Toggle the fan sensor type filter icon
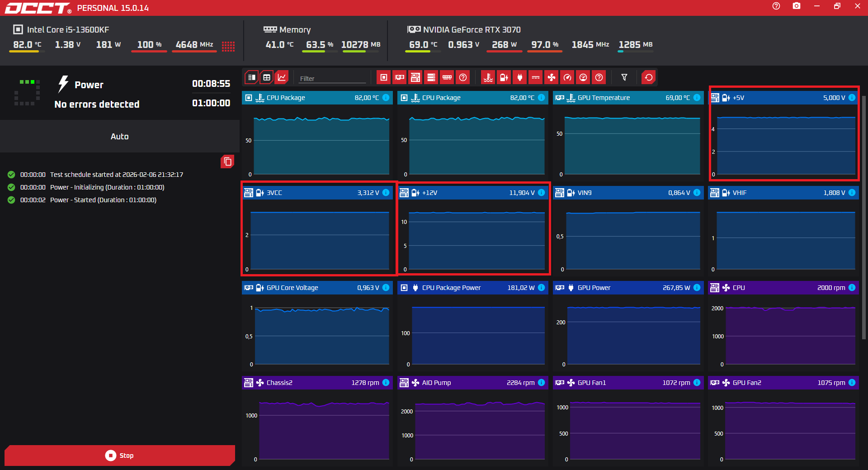This screenshot has height=470, width=868. point(552,77)
